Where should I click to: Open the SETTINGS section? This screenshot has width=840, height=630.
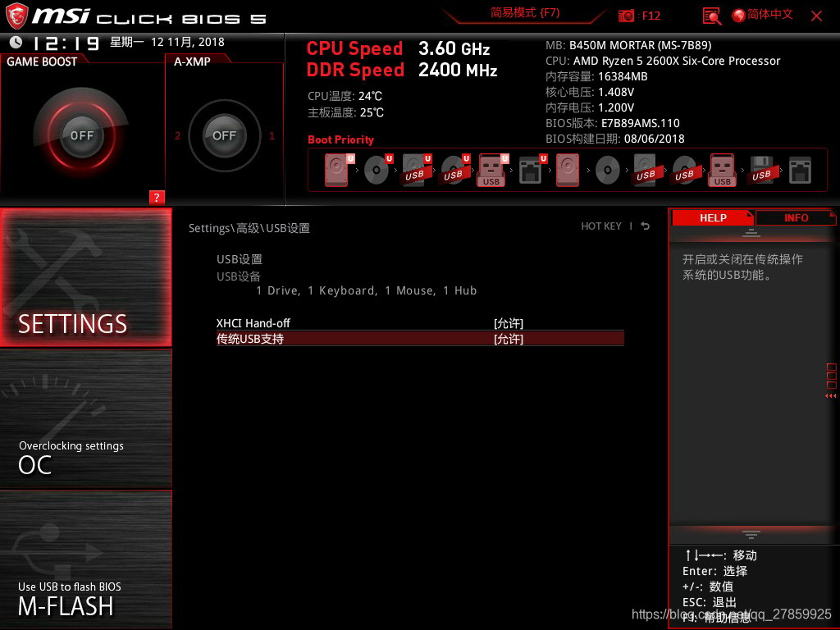(x=85, y=277)
